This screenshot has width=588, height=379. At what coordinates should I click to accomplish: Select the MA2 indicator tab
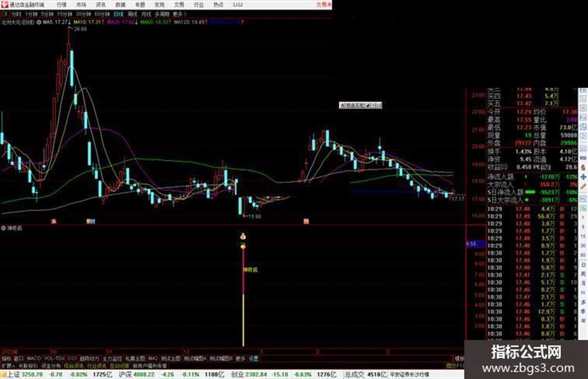point(152,358)
